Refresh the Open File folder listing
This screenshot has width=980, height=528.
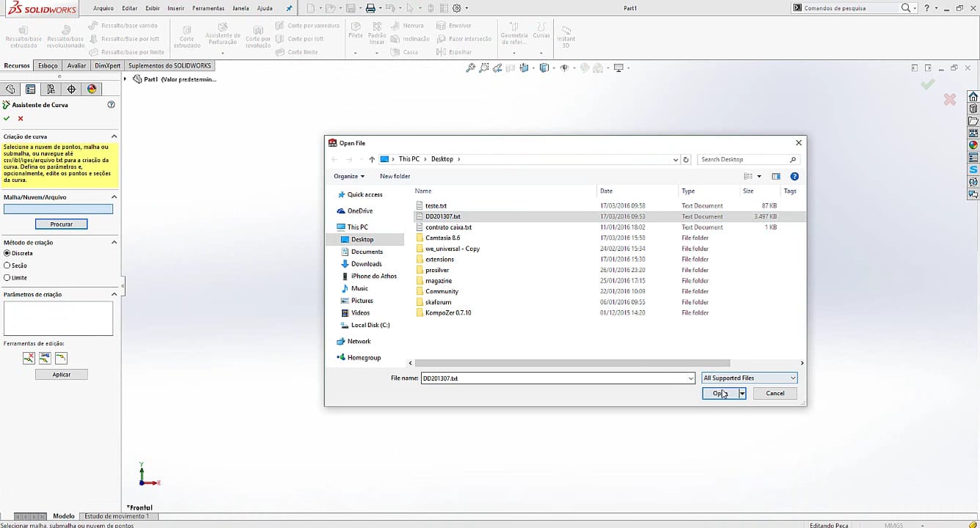[x=686, y=159]
